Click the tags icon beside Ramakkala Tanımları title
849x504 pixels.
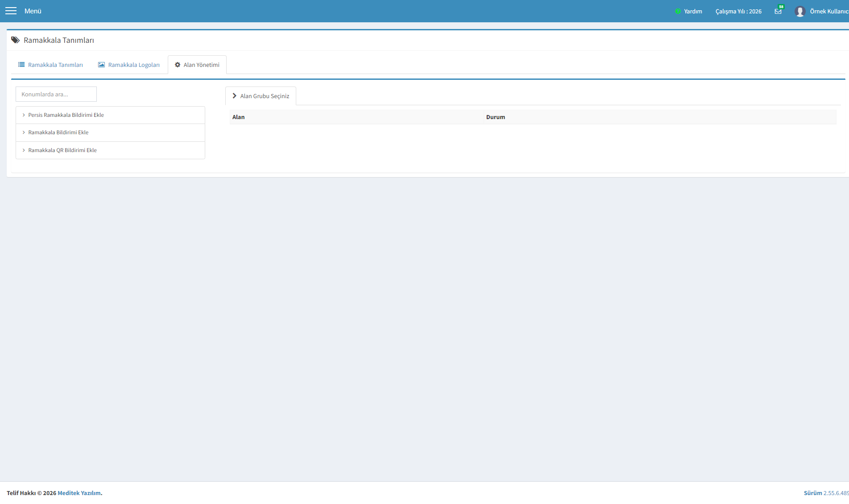click(15, 40)
